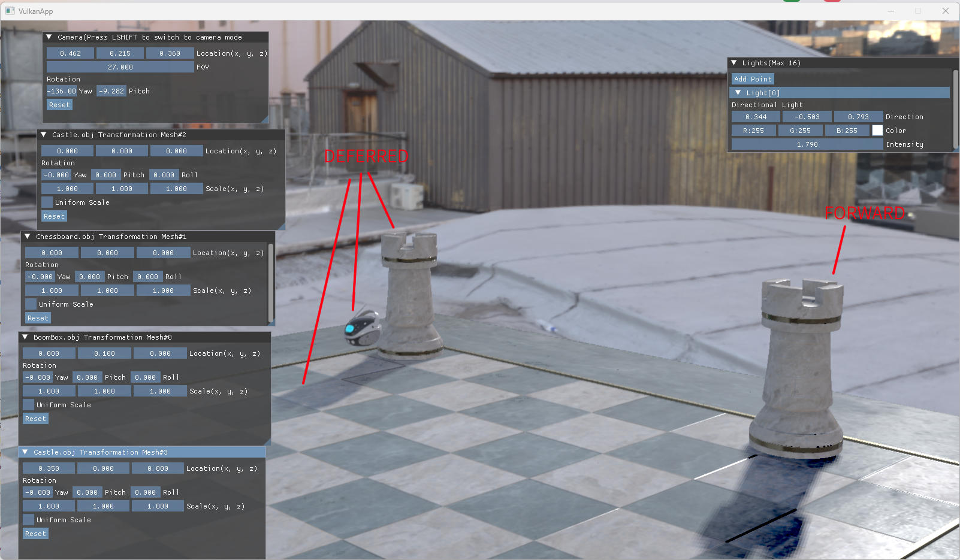Click the camera Yaw value field

(x=62, y=91)
